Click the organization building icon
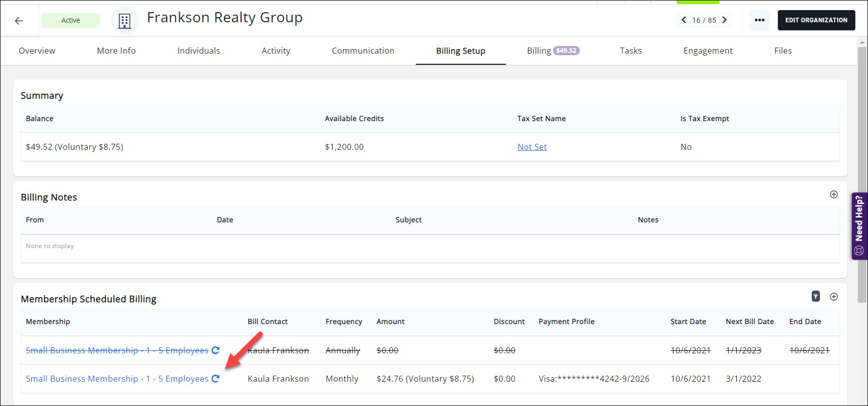The image size is (868, 406). click(124, 21)
